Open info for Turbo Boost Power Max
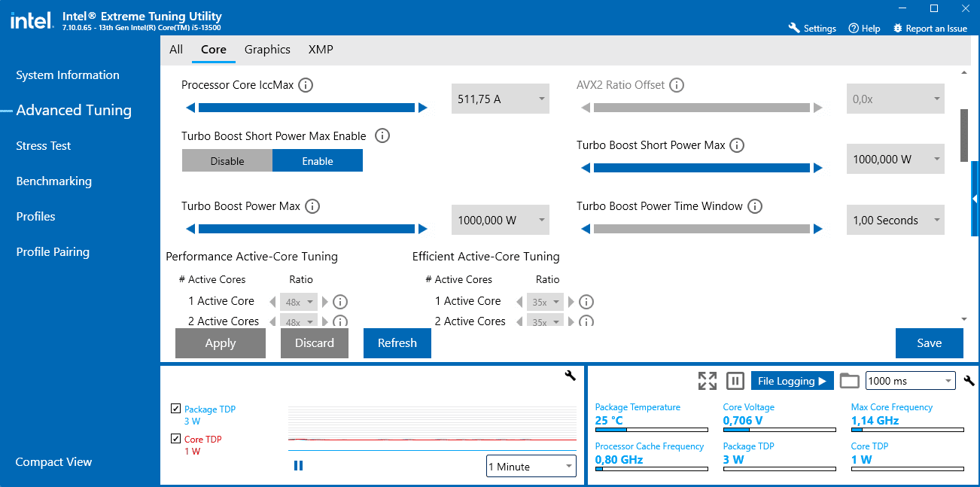980x487 pixels. click(x=312, y=206)
